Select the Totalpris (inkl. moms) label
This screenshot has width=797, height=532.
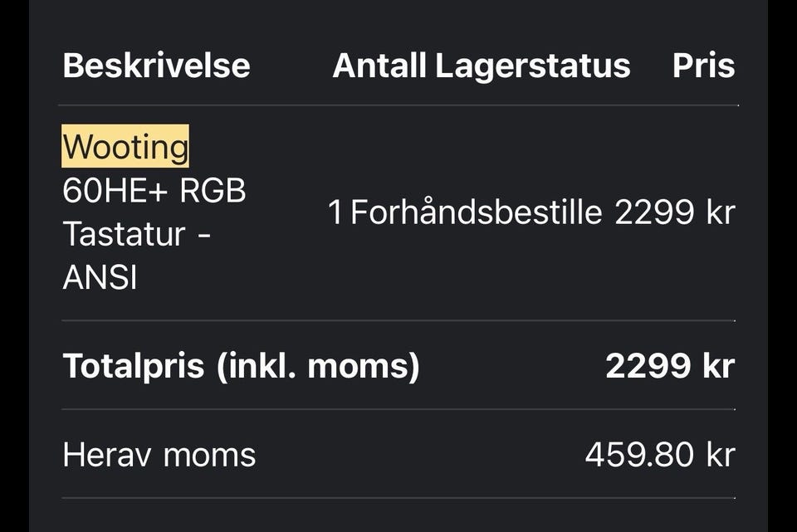pos(241,366)
